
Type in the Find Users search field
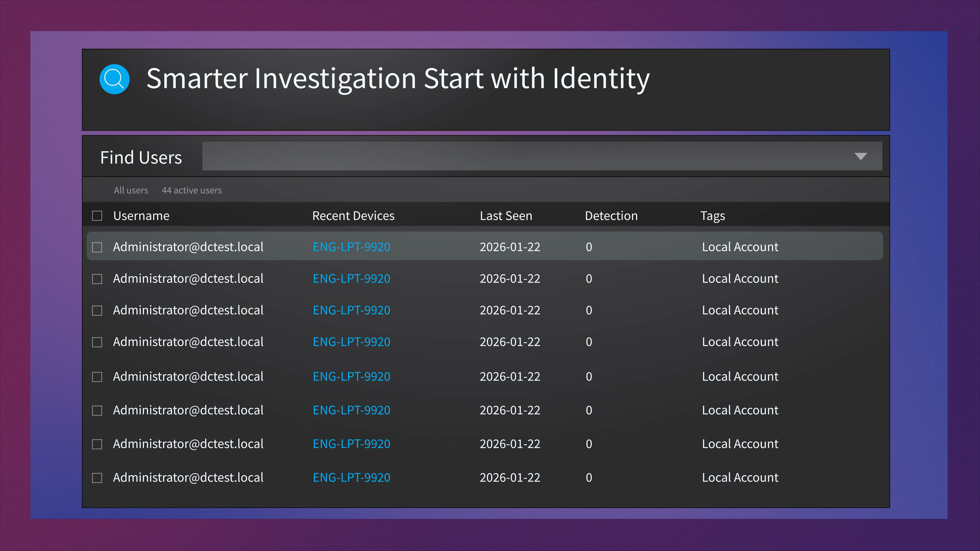point(525,156)
